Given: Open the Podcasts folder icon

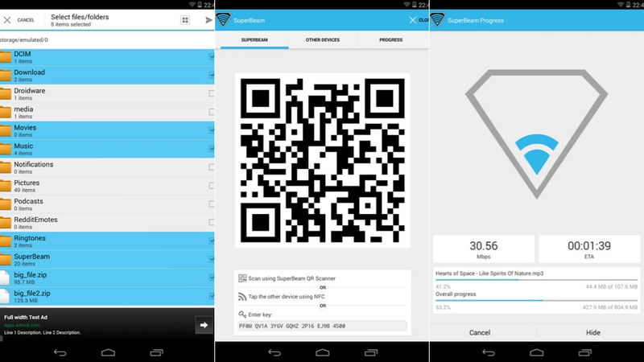Looking at the screenshot, I should point(6,204).
